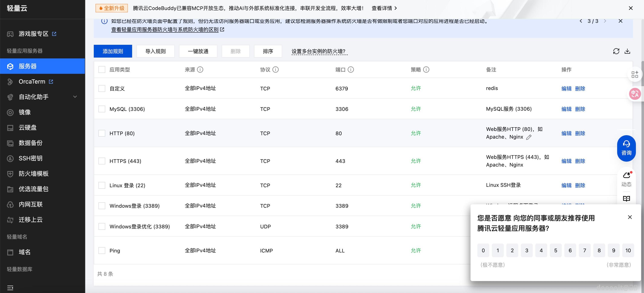Screen dimensions: 644x293
Task: Select the HTTP (80) rule checkbox
Action: tap(102, 133)
